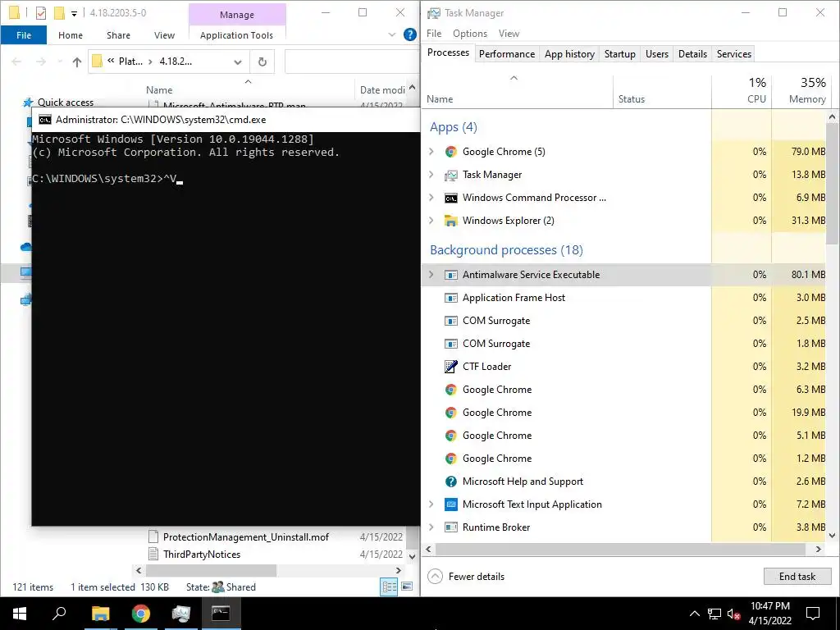Screen dimensions: 840x630
Task: Open the Task Manager File menu
Action: (x=434, y=33)
